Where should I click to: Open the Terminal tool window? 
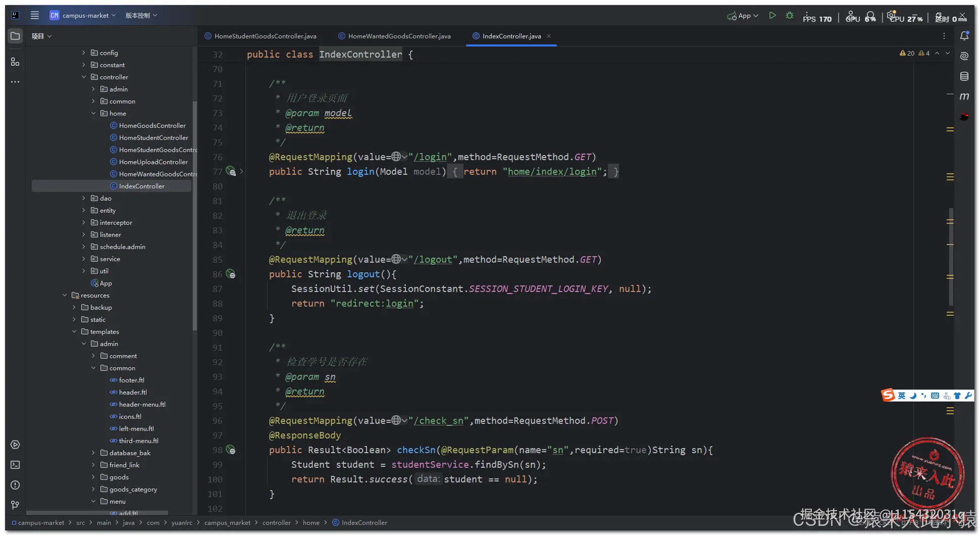15,465
